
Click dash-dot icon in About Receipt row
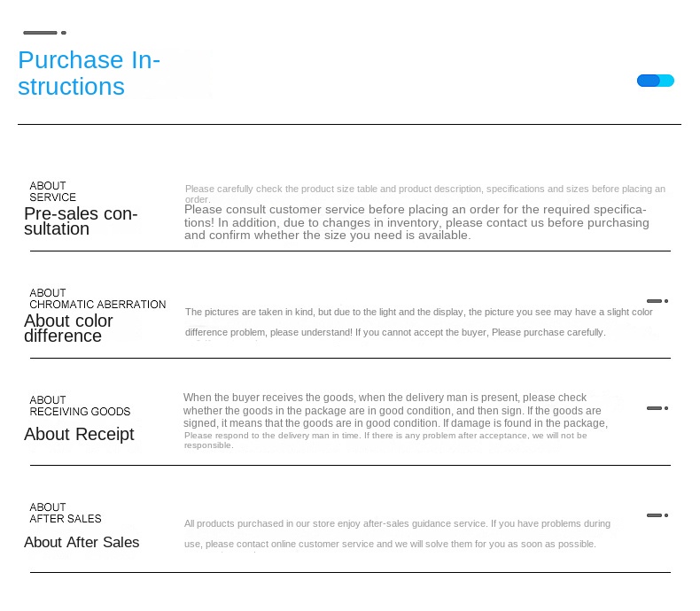[657, 408]
